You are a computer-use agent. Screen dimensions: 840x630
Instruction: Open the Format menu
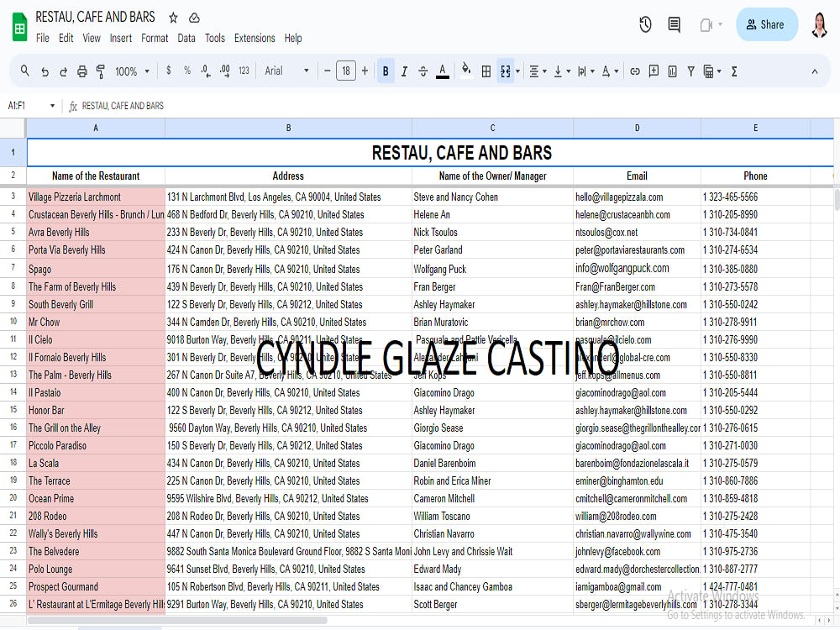tap(155, 38)
